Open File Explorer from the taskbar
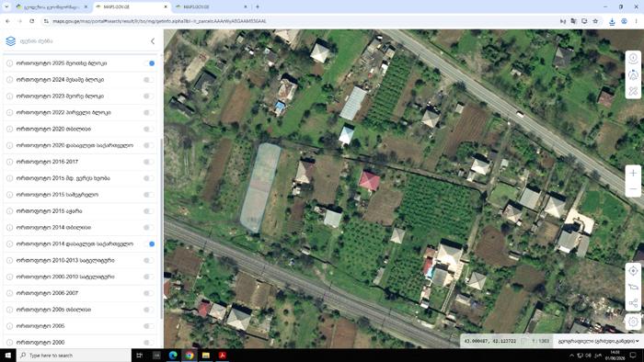Image resolution: width=644 pixels, height=362 pixels. (206, 355)
